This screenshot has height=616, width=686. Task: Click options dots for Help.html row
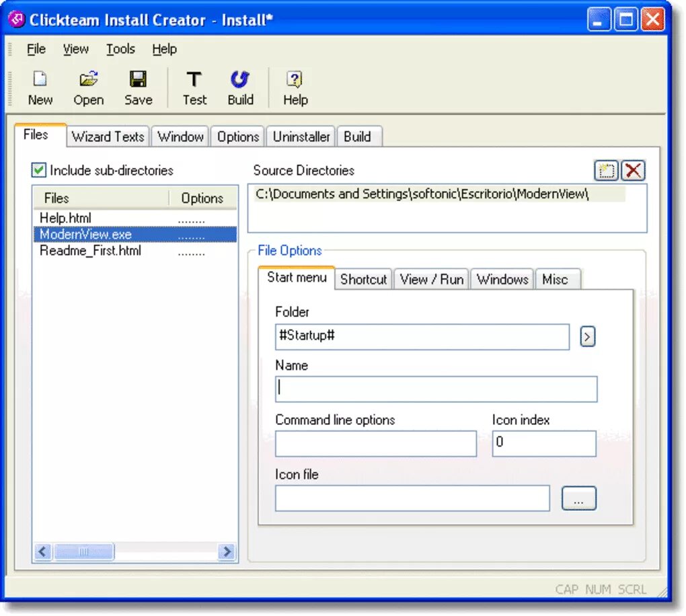(191, 220)
